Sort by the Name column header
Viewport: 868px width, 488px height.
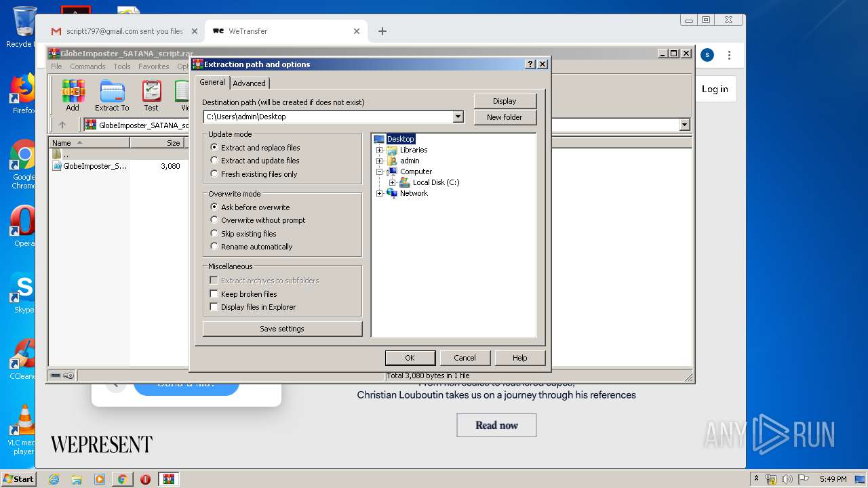coord(89,143)
